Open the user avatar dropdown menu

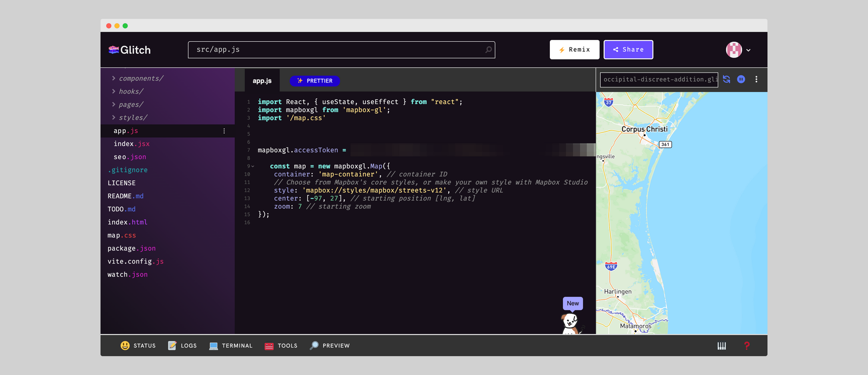pyautogui.click(x=738, y=50)
